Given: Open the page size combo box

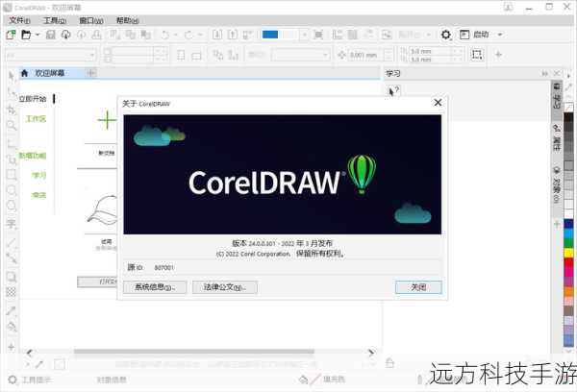Looking at the screenshot, I should tap(50, 55).
